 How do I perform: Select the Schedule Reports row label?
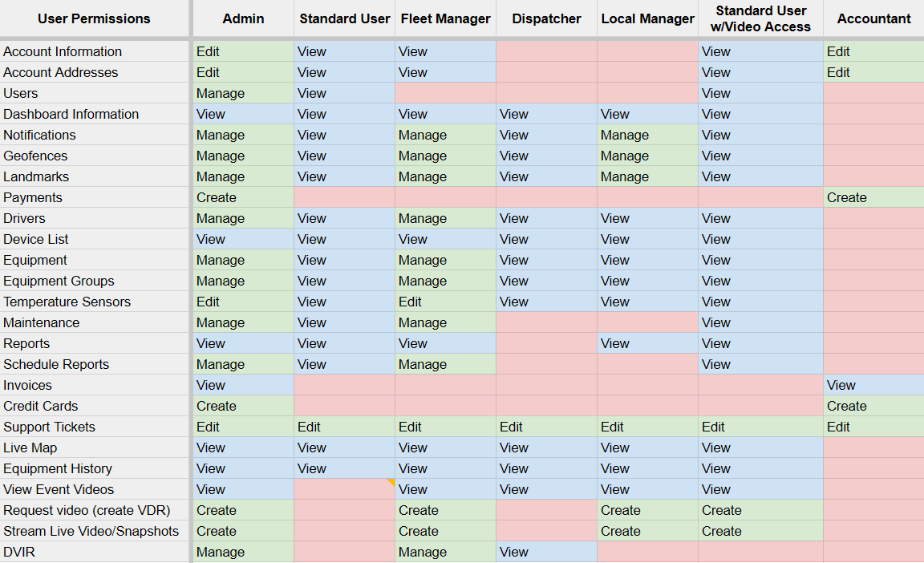tap(95, 365)
